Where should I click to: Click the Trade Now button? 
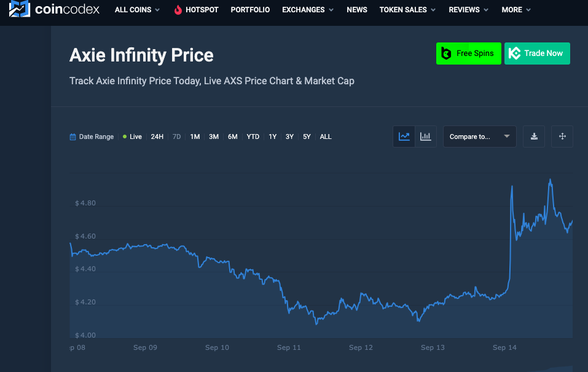[538, 53]
